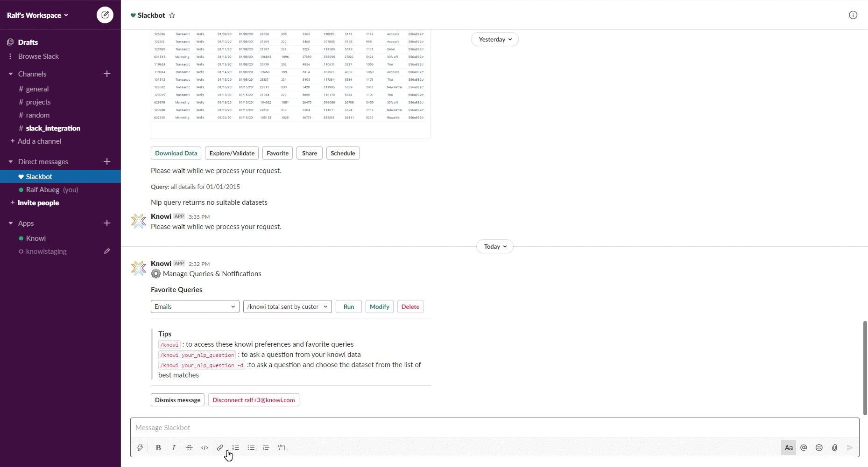Open the slack_integration channel
The height and width of the screenshot is (467, 868).
pyautogui.click(x=53, y=128)
